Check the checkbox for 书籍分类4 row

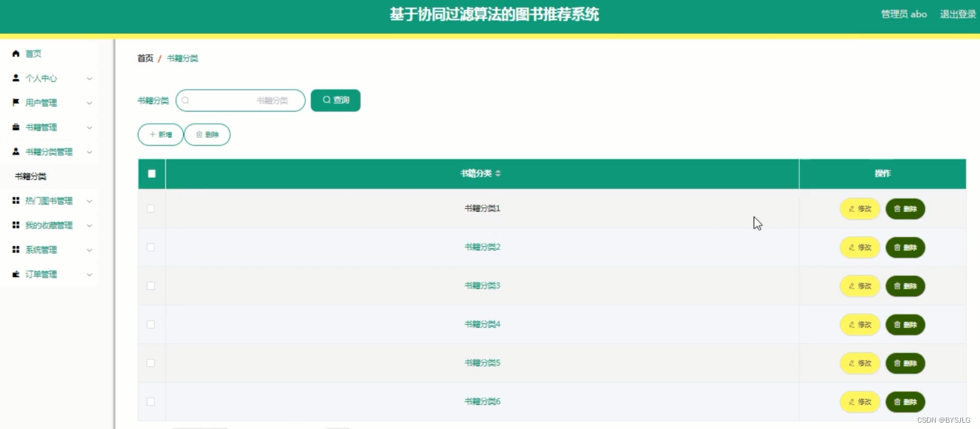[151, 324]
